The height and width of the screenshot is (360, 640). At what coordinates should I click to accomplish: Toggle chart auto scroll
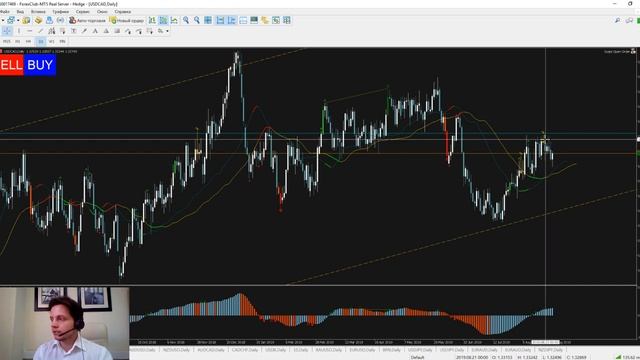(x=220, y=20)
